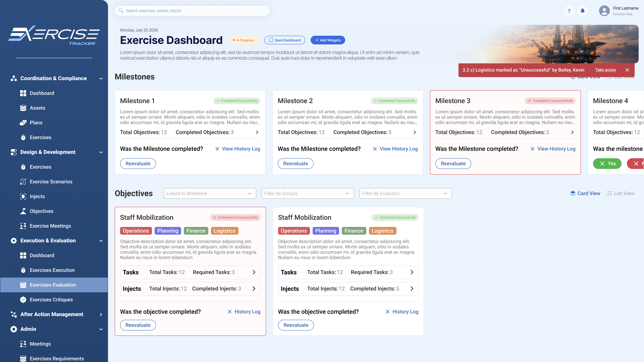This screenshot has height=362, width=644.
Task: Click Take action link in alert
Action: pyautogui.click(x=605, y=70)
